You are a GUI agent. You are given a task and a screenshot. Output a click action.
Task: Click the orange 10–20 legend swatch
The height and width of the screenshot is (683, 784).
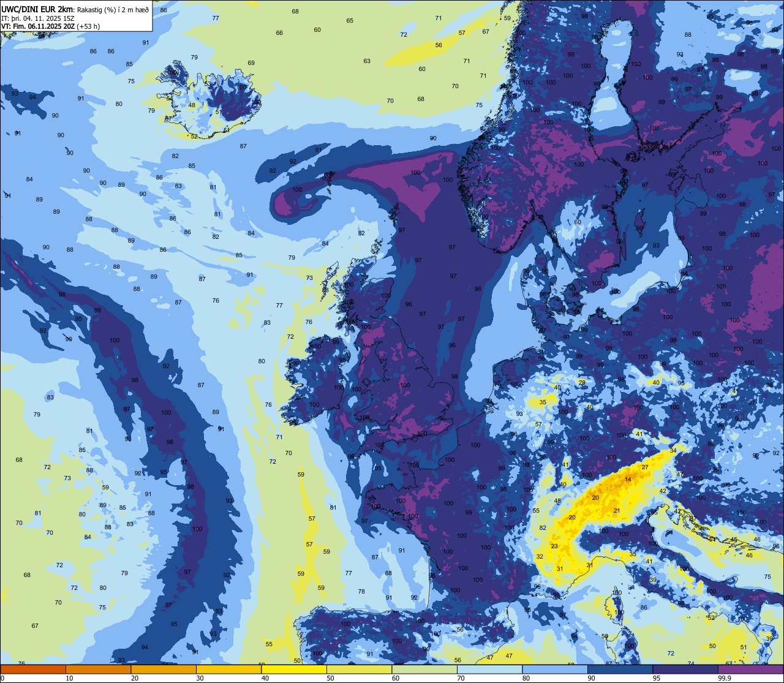click(98, 670)
